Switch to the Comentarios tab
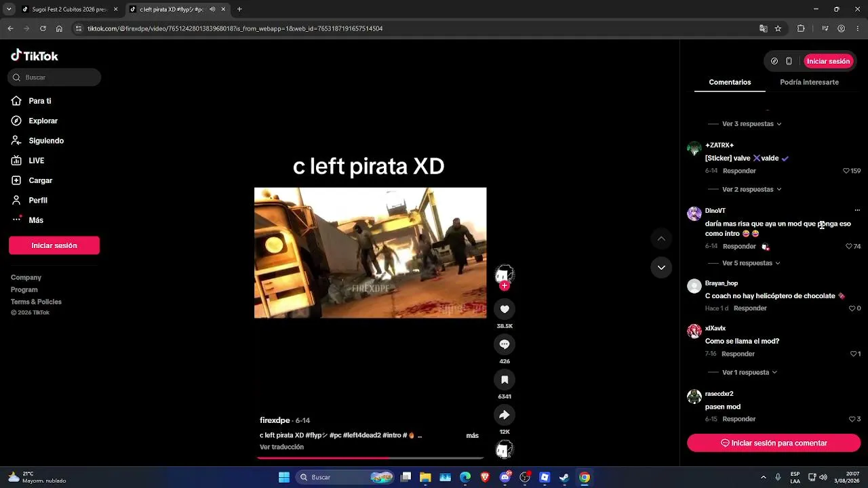The width and height of the screenshot is (868, 488). click(730, 82)
